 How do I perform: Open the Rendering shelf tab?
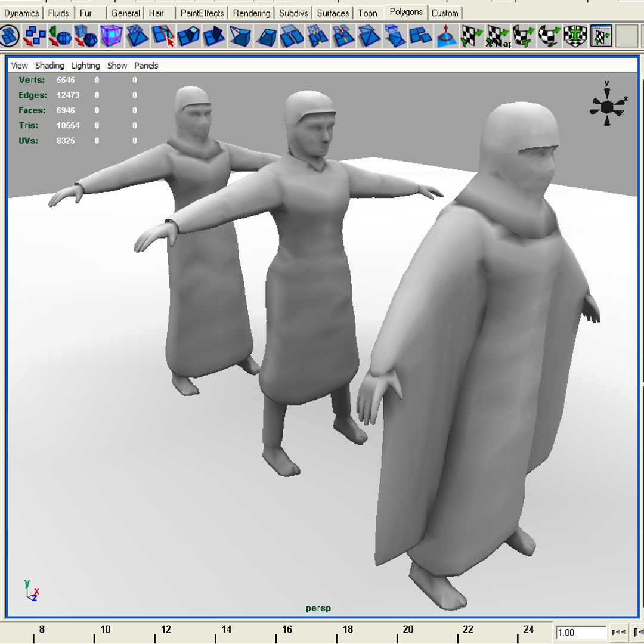pos(252,13)
